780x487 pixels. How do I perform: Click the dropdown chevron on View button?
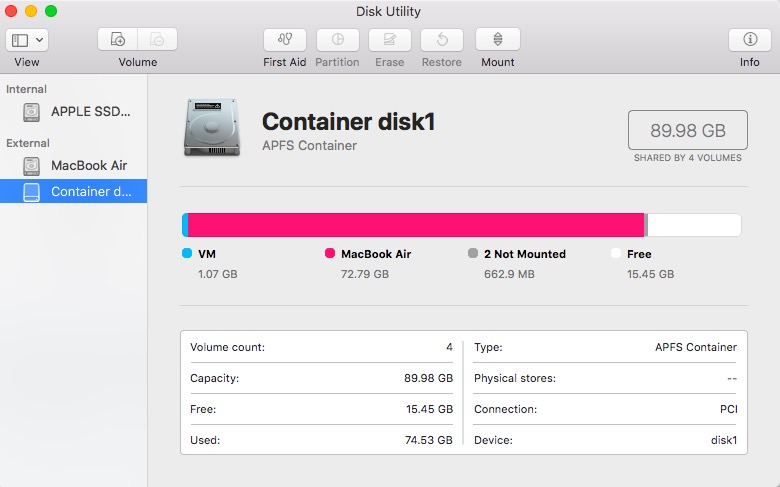[x=39, y=40]
